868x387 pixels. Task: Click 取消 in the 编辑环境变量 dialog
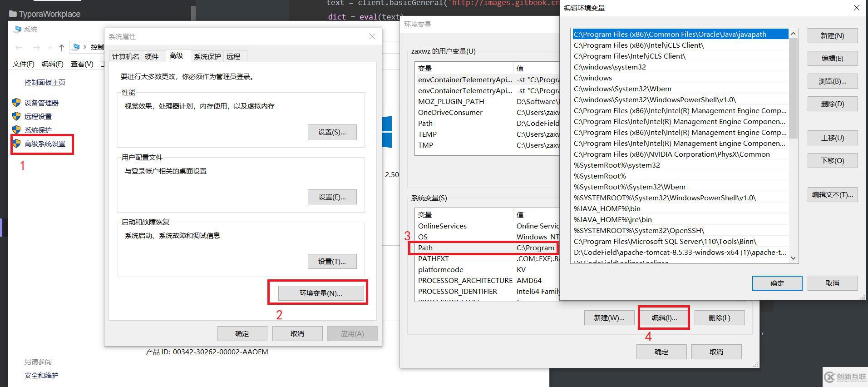click(833, 283)
